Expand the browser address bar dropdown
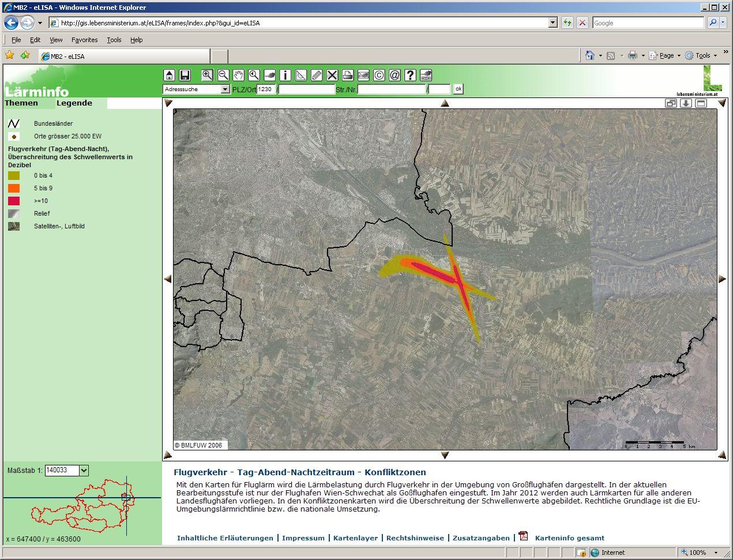This screenshot has height=560, width=733. coord(553,22)
